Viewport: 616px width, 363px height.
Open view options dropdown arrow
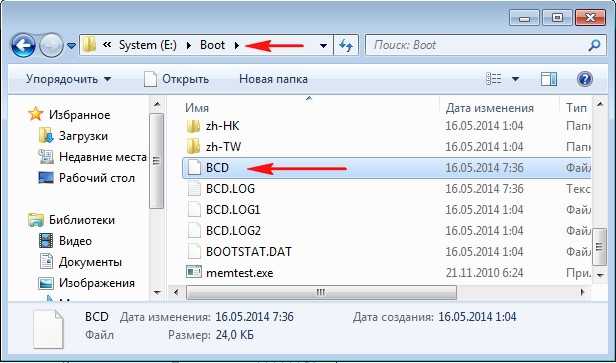point(515,80)
